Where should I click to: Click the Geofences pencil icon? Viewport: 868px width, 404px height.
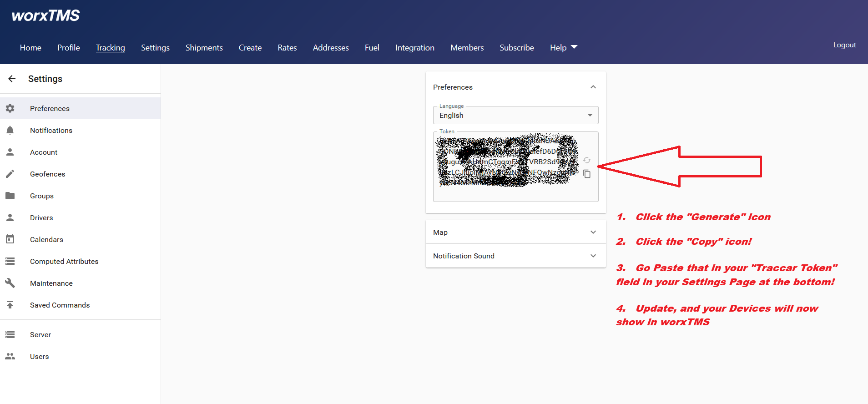coord(10,174)
